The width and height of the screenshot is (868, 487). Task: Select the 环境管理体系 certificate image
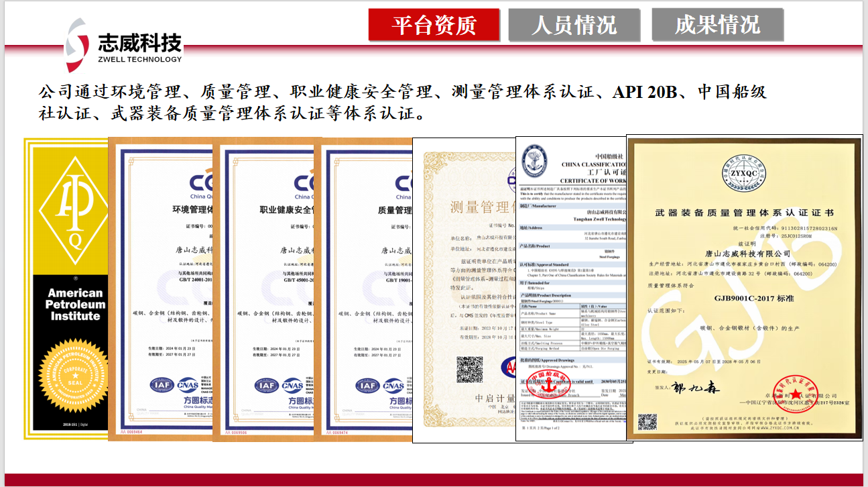(160, 289)
